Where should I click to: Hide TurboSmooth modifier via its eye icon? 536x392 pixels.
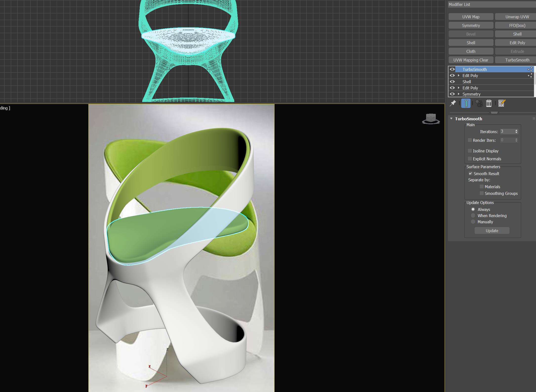tap(452, 69)
